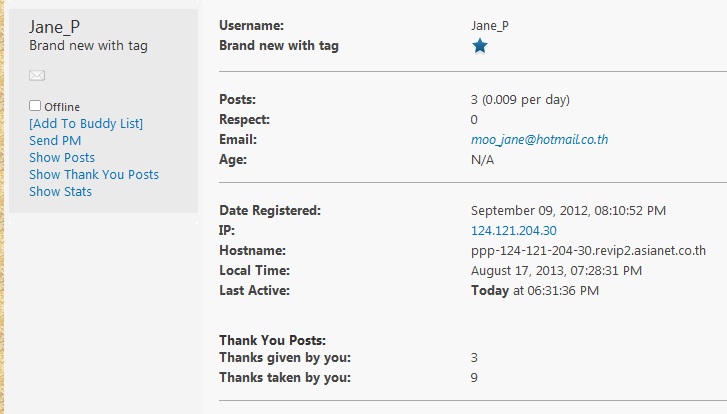Click Add To Buddy List link

click(86, 123)
